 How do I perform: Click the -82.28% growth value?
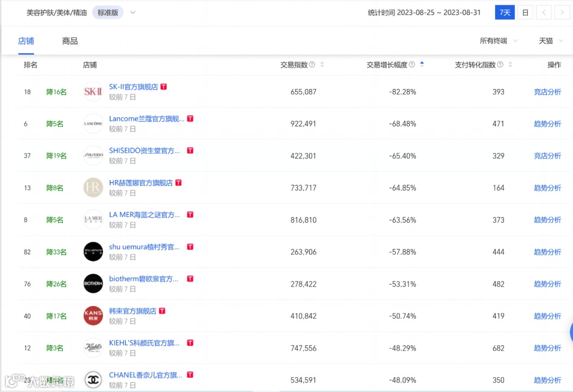click(402, 92)
